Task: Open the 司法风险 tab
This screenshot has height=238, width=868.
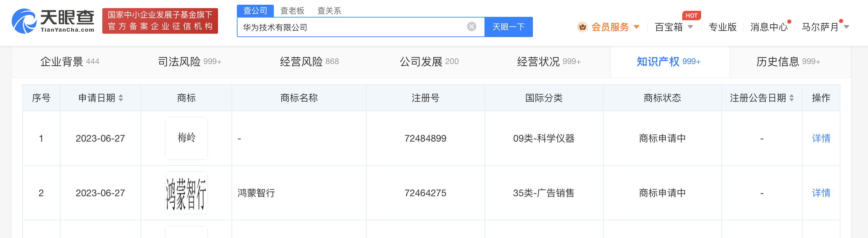Action: point(190,61)
